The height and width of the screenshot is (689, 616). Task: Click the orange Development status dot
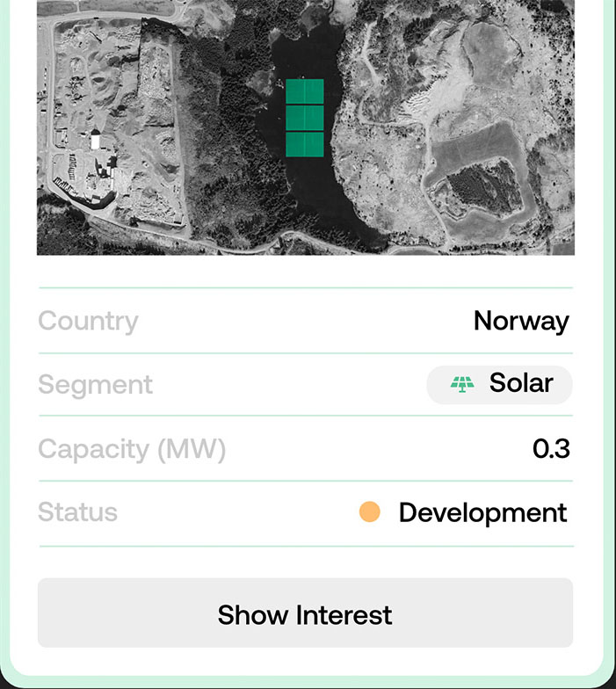click(370, 512)
